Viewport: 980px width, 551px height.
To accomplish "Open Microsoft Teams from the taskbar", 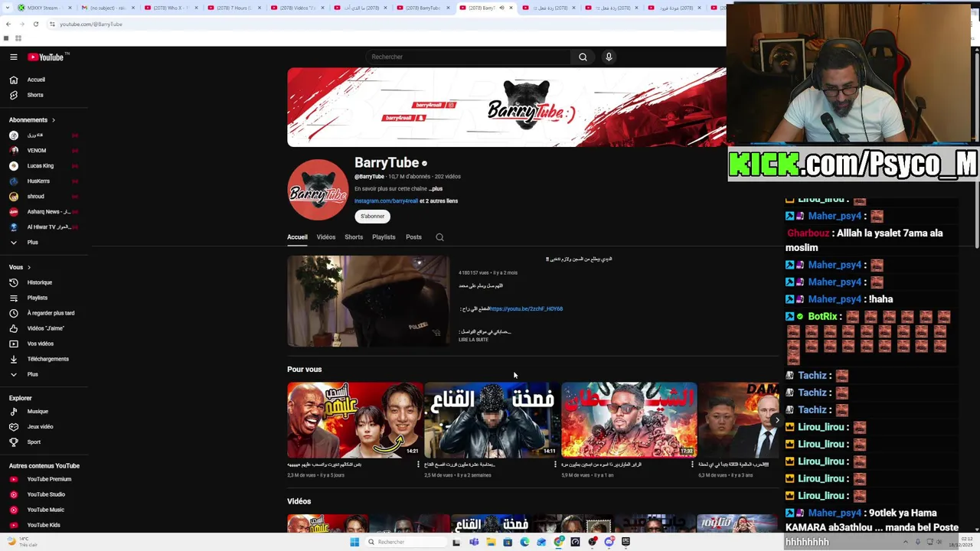I will [474, 542].
